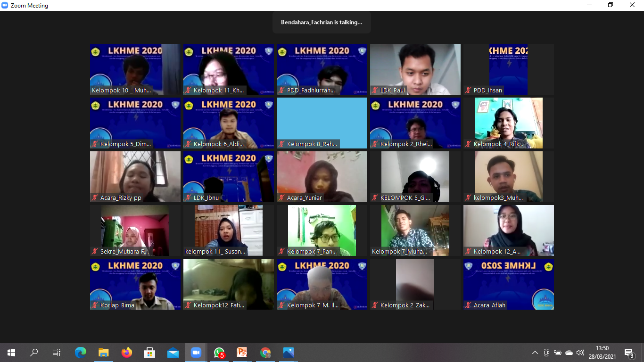Open the Windows Start menu

(x=11, y=353)
